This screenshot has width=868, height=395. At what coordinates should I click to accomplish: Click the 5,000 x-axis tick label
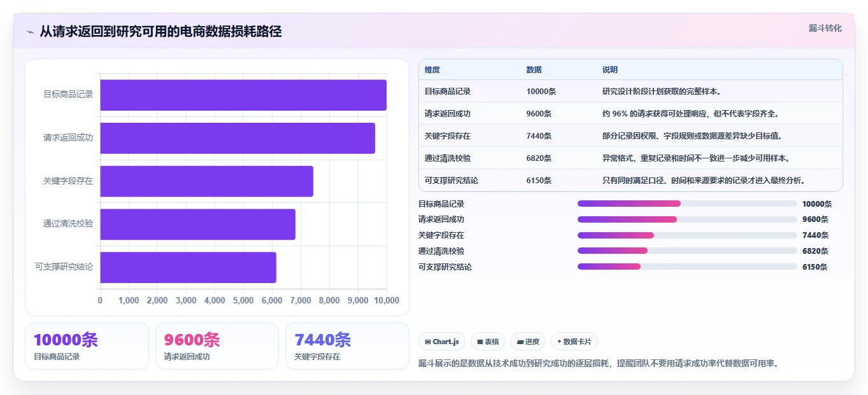pyautogui.click(x=243, y=300)
